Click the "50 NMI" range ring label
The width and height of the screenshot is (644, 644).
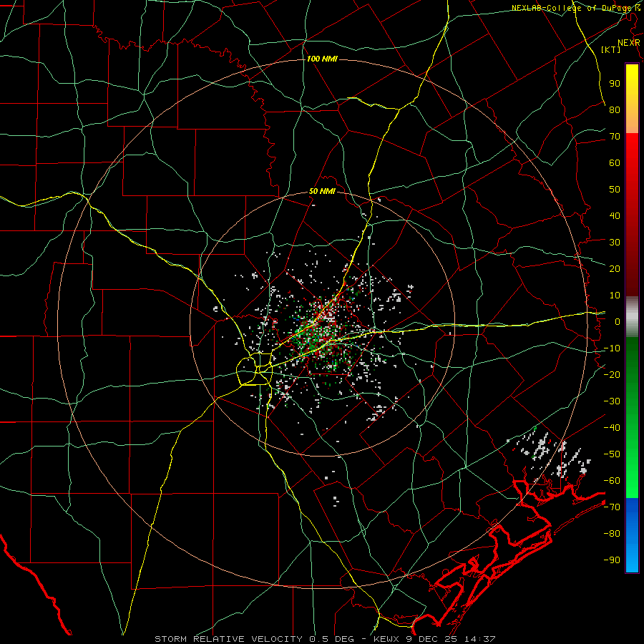coord(323,191)
